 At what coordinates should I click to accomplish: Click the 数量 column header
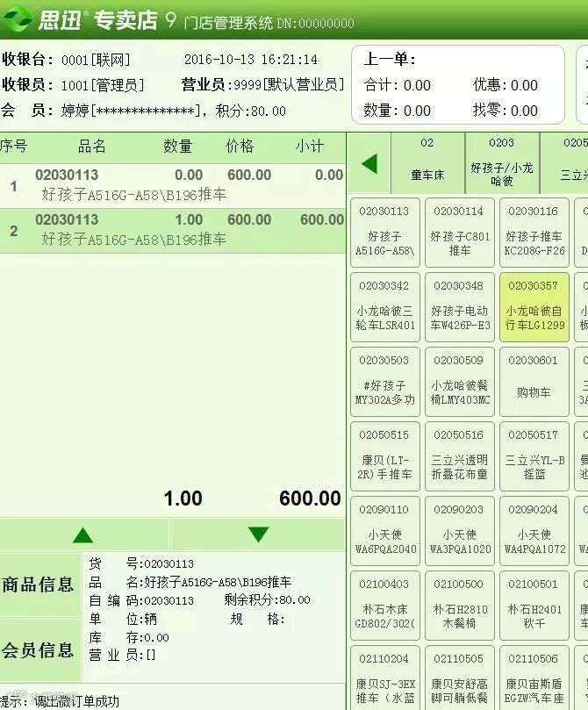(178, 147)
